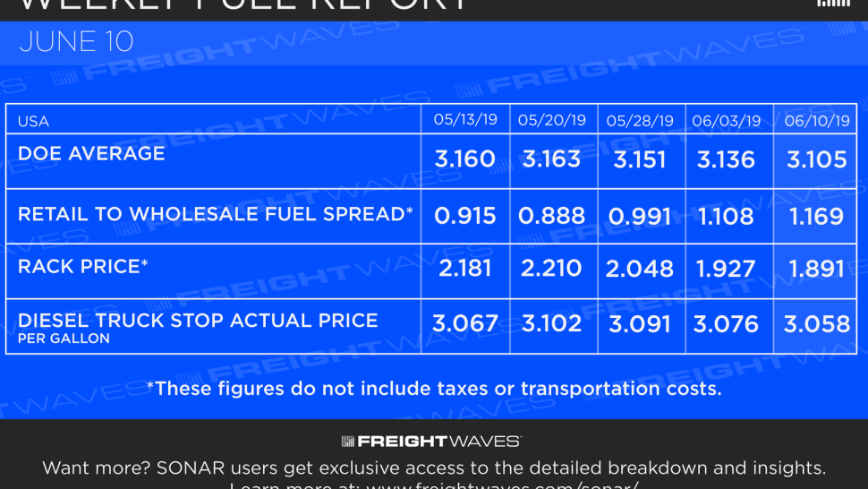Click Retail to Wholesale Fuel Spread label

point(216,214)
